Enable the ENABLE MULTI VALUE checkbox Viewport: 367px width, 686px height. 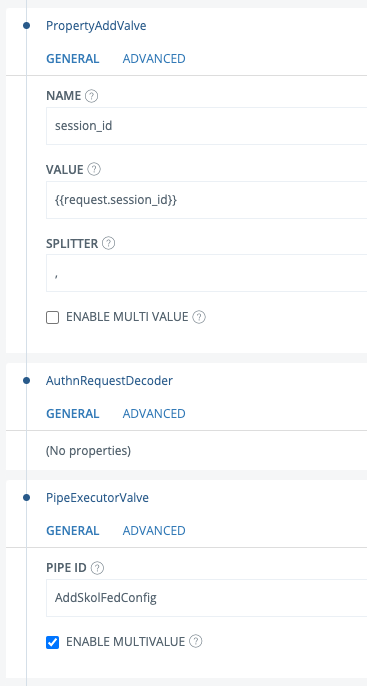(52, 317)
